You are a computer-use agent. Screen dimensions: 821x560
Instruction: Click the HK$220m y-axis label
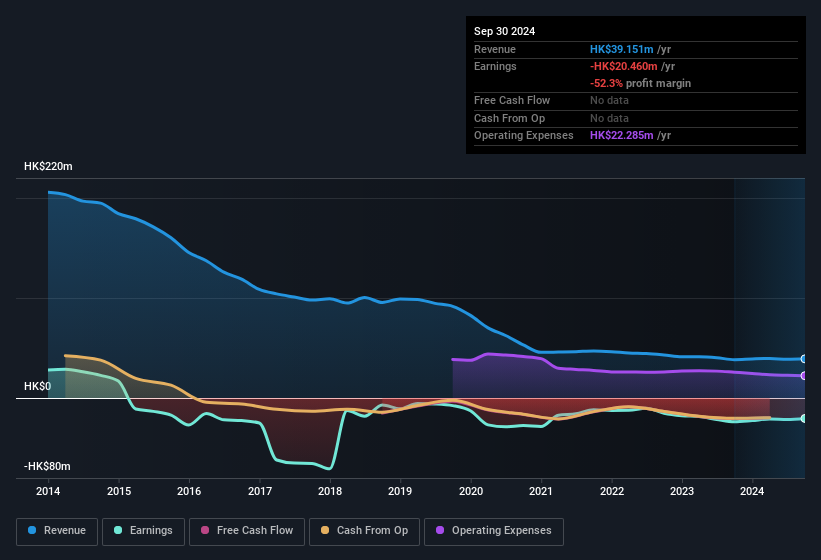tap(48, 166)
